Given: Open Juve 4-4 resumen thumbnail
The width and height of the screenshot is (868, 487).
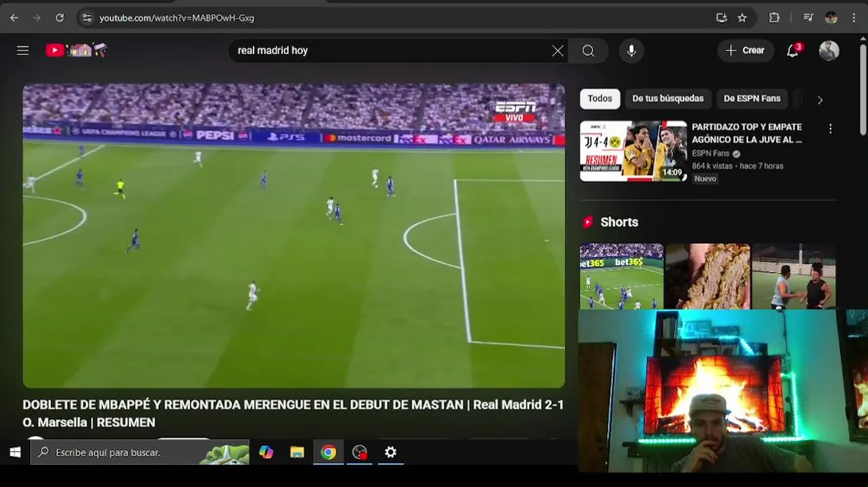Looking at the screenshot, I should coord(633,152).
